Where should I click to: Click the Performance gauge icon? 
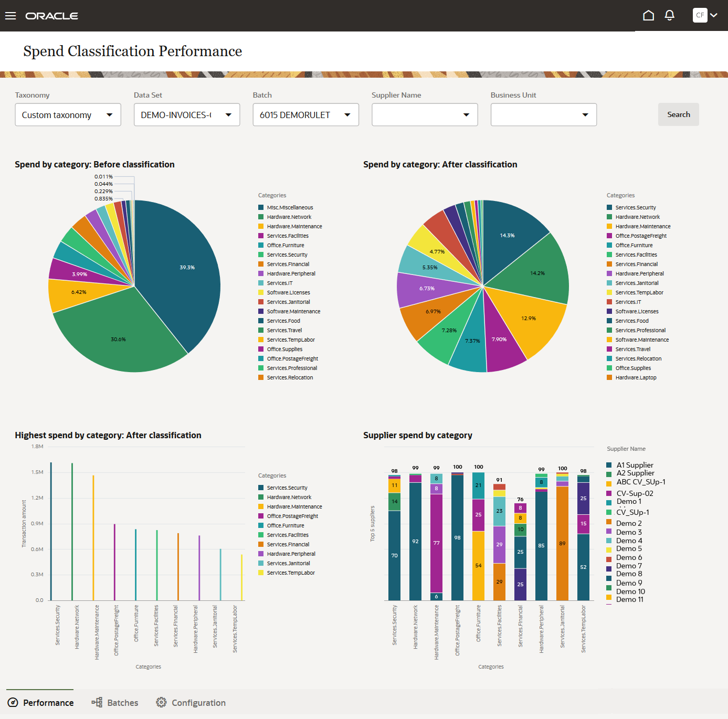tap(13, 703)
